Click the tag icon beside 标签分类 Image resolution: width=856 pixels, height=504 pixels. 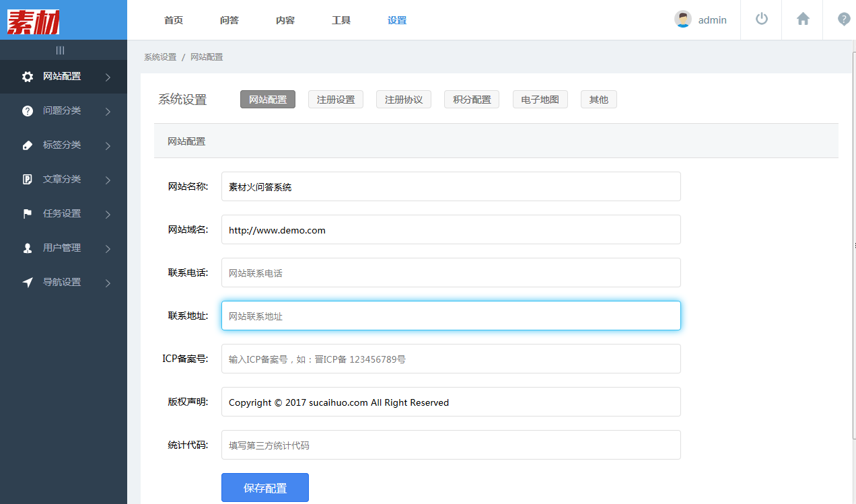pos(28,145)
